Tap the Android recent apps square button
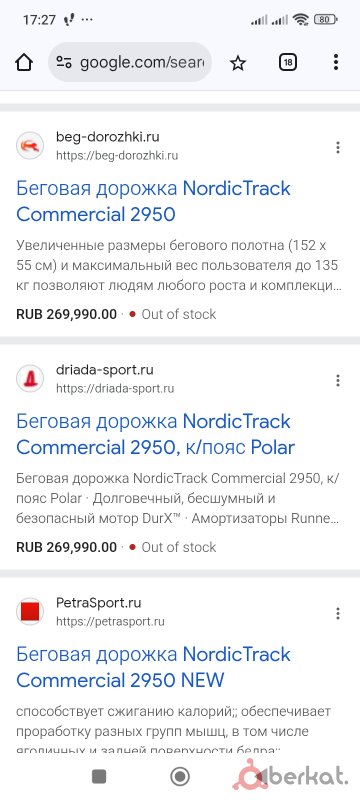360x800 pixels. click(99, 777)
